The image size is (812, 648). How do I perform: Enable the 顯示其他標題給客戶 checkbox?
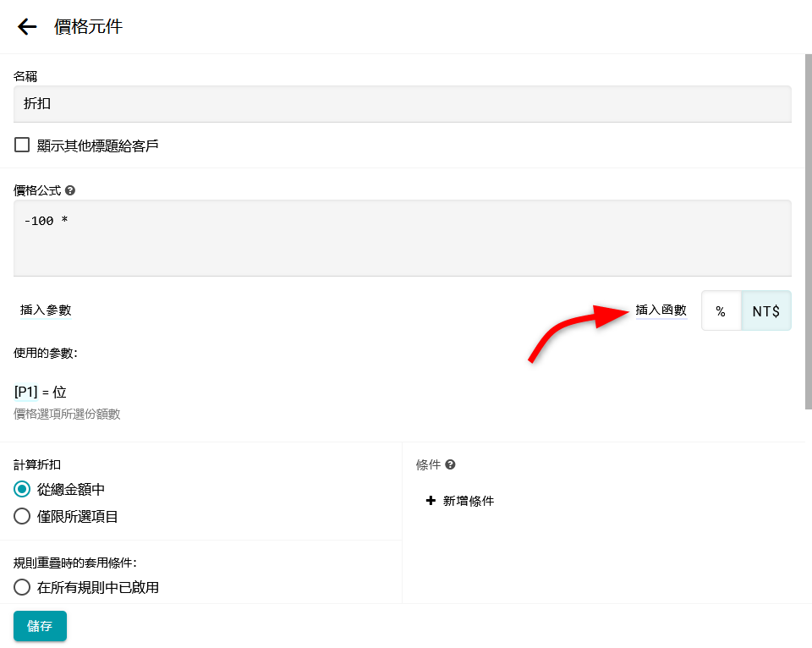pyautogui.click(x=22, y=146)
